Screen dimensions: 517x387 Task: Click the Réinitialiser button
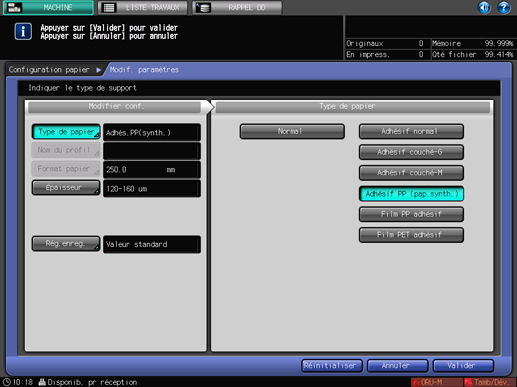[332, 366]
